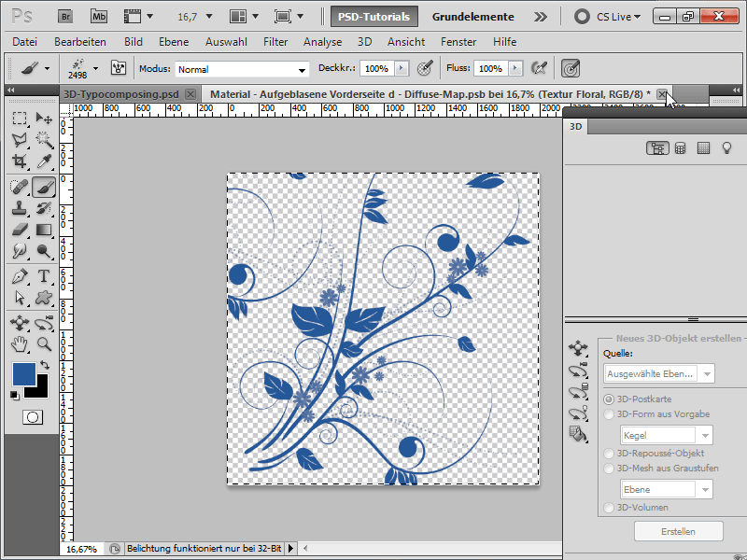The image size is (747, 560).
Task: Select the Crop tool
Action: tap(20, 161)
